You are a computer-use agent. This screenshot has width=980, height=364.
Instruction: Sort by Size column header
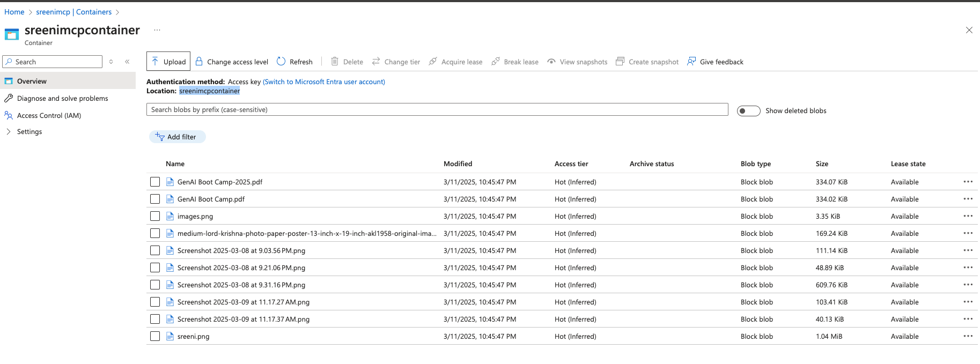click(x=822, y=164)
